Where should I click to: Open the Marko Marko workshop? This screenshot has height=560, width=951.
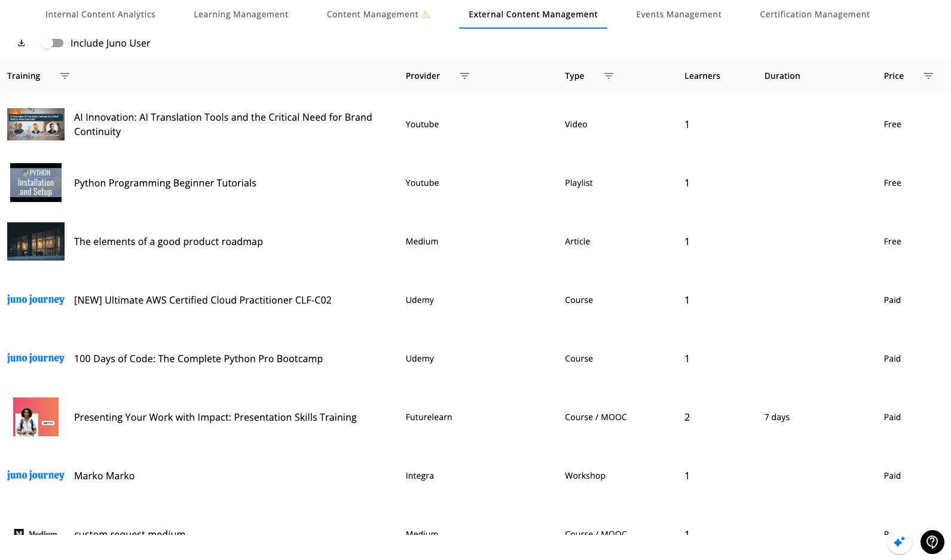coord(104,476)
